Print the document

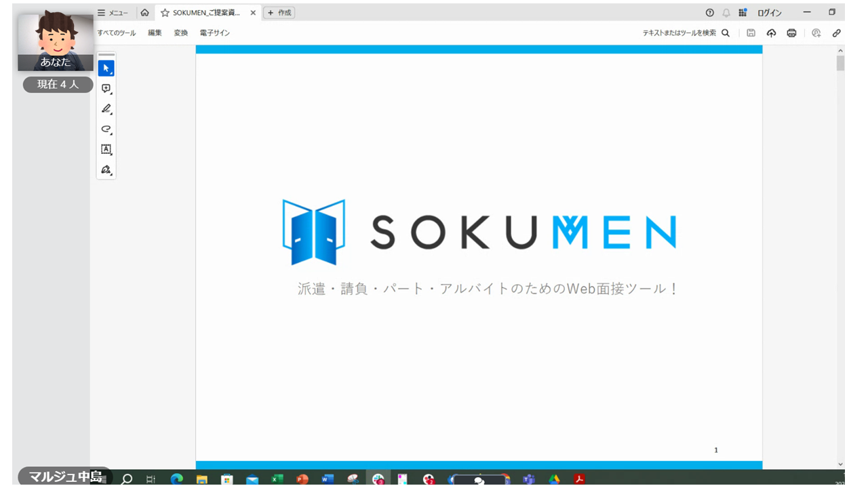tap(791, 33)
